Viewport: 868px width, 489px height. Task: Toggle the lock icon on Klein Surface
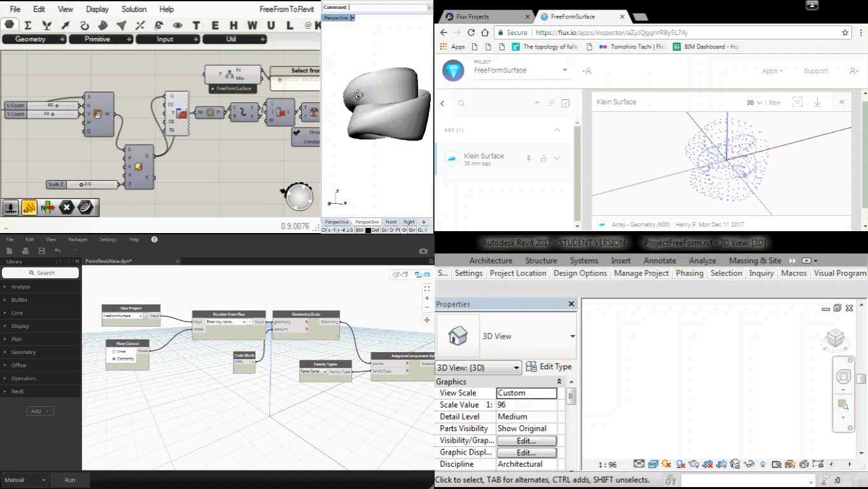pyautogui.click(x=543, y=159)
